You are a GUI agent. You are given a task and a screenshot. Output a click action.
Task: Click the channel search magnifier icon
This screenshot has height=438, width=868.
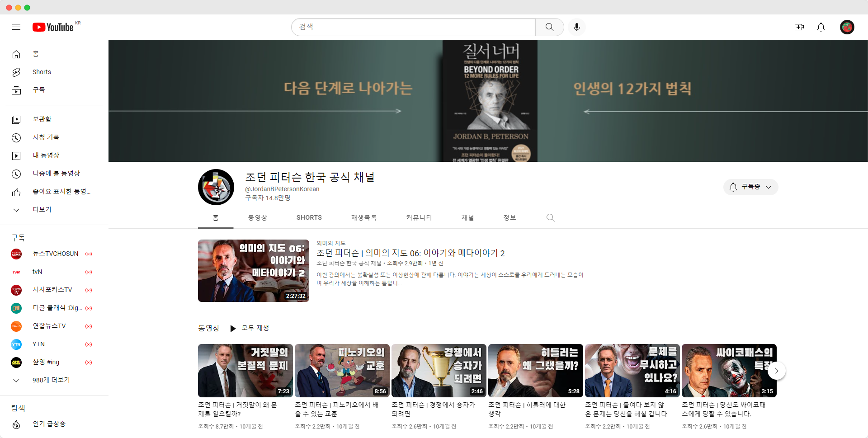[550, 218]
